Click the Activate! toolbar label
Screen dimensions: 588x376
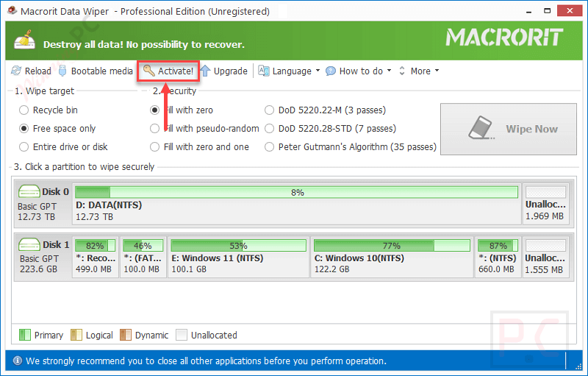[x=176, y=71]
